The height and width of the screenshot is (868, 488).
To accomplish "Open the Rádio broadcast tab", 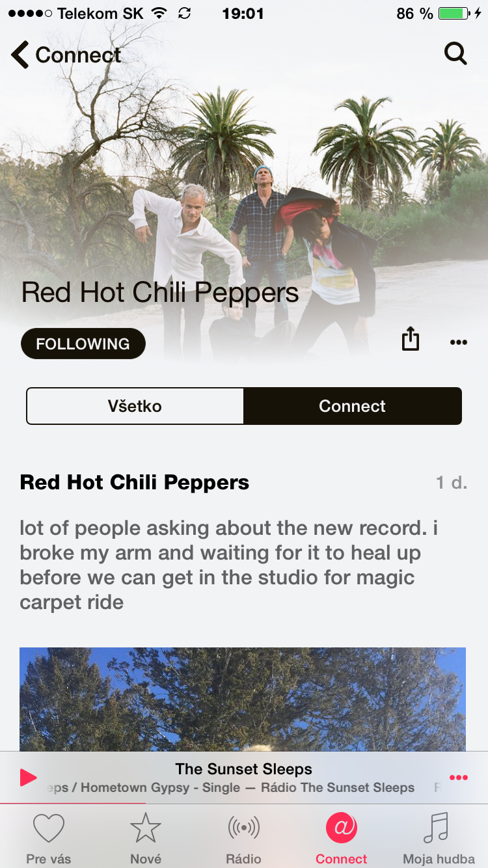I will pyautogui.click(x=243, y=838).
